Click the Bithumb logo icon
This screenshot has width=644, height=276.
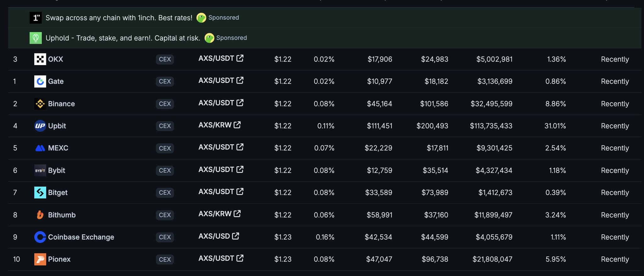[40, 215]
